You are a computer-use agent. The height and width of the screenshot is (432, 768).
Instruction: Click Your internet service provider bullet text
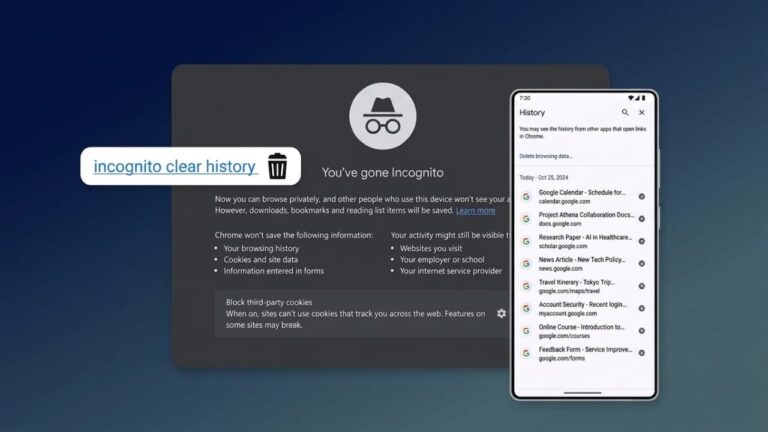(451, 271)
